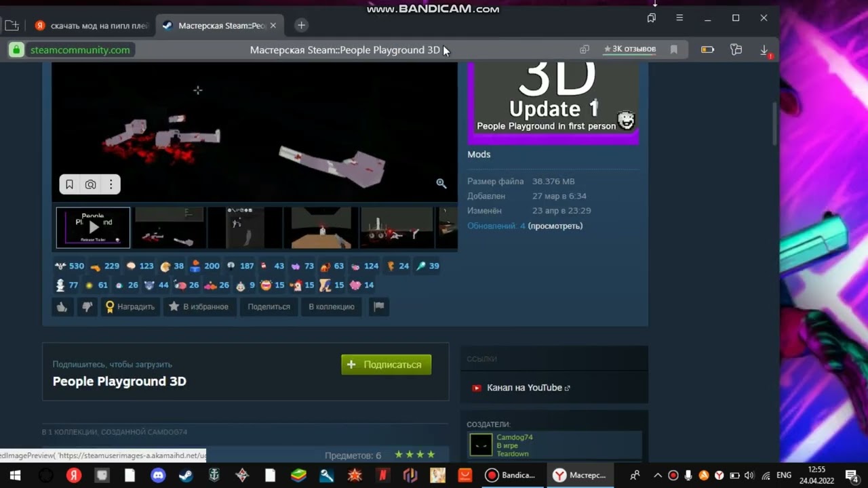View the (просмотреть) update history link
Viewport: 868px width, 488px height.
click(555, 226)
